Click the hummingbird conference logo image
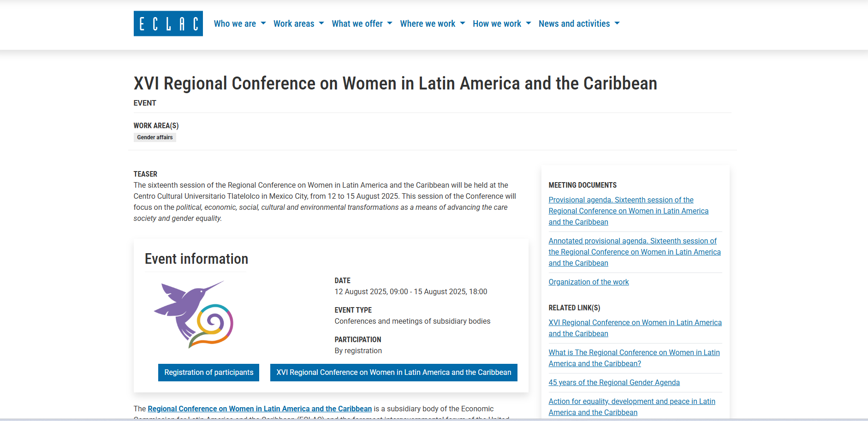The width and height of the screenshot is (868, 421). [194, 314]
